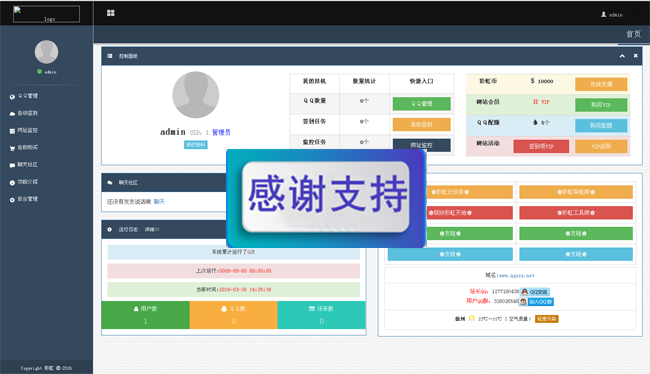Click the 感谢支持 overlay banner
The height and width of the screenshot is (374, 650).
pos(326,198)
